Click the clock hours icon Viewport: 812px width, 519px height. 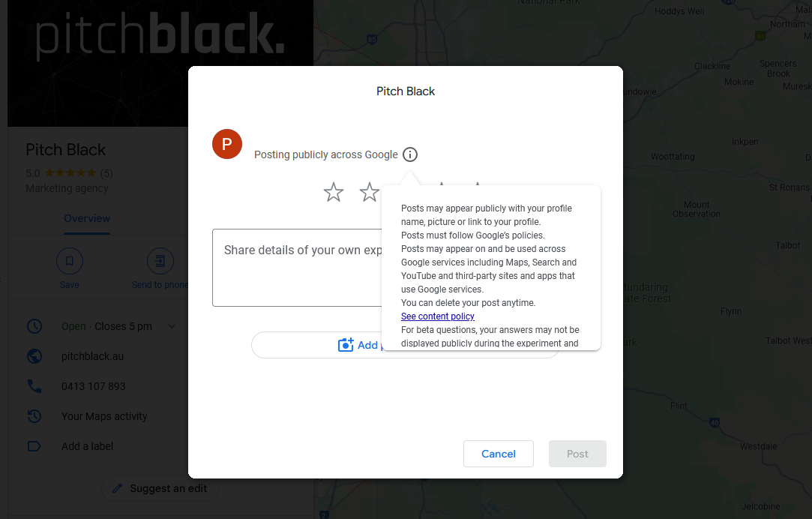click(x=34, y=326)
